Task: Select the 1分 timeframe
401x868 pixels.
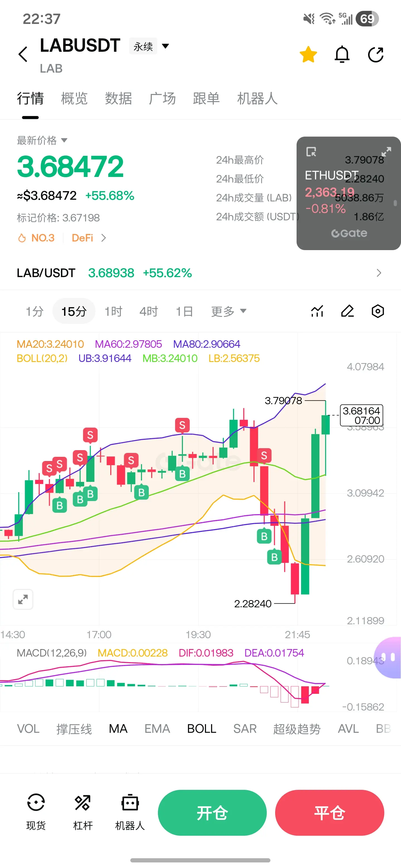Action: 35,311
